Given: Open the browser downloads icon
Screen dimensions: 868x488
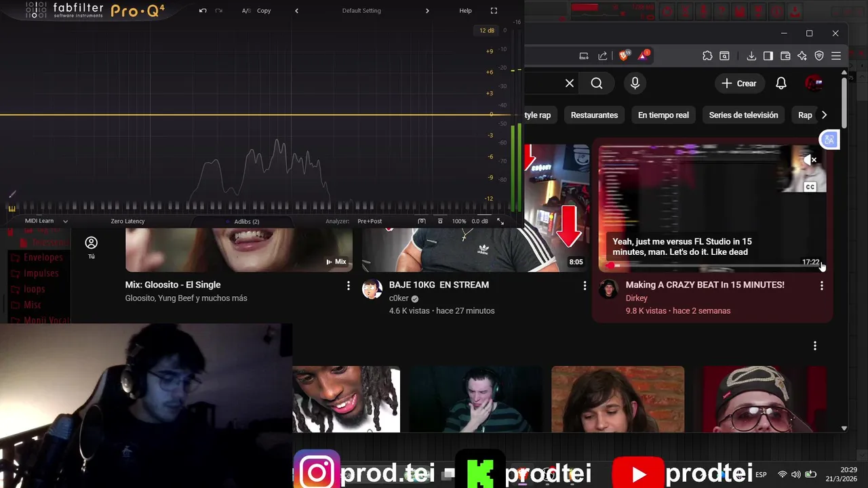Looking at the screenshot, I should point(751,56).
